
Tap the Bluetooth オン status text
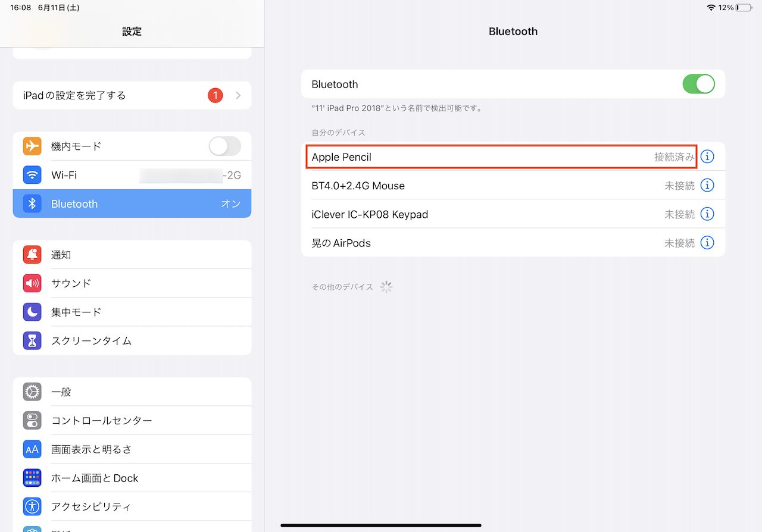231,204
